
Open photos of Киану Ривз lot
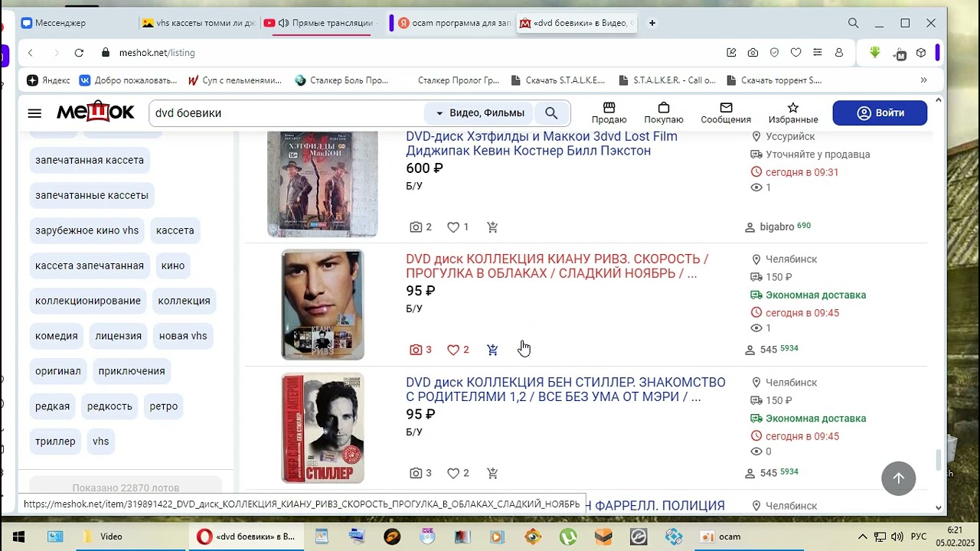click(x=420, y=350)
